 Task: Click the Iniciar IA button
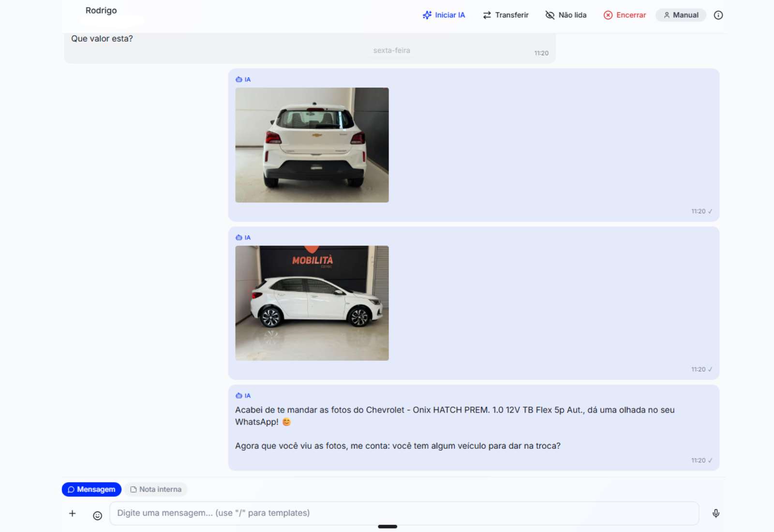coord(444,15)
